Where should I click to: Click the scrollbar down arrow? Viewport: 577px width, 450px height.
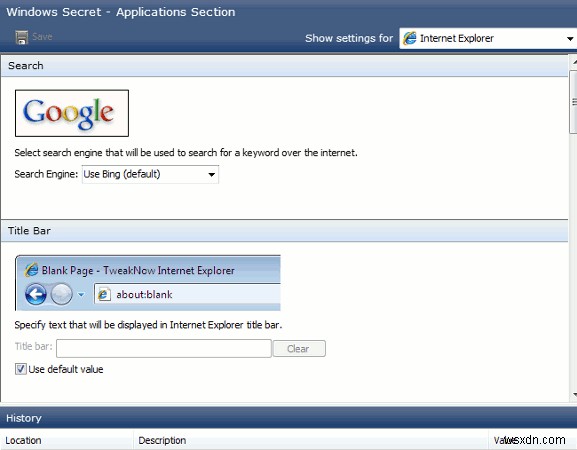[574, 395]
